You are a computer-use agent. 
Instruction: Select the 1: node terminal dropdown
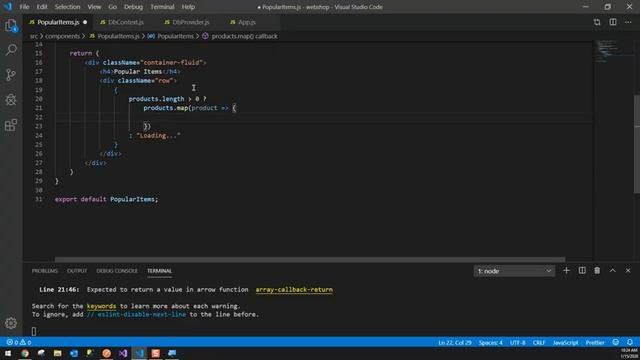coord(514,271)
